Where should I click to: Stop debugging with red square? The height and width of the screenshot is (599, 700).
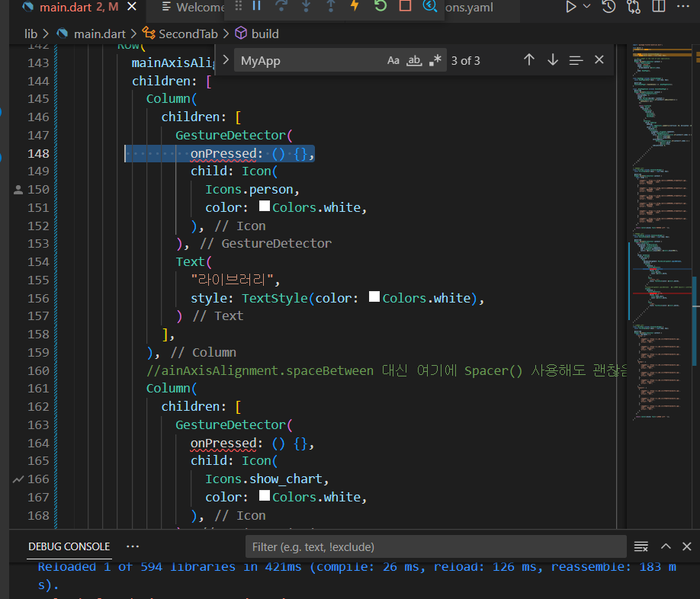tap(405, 6)
